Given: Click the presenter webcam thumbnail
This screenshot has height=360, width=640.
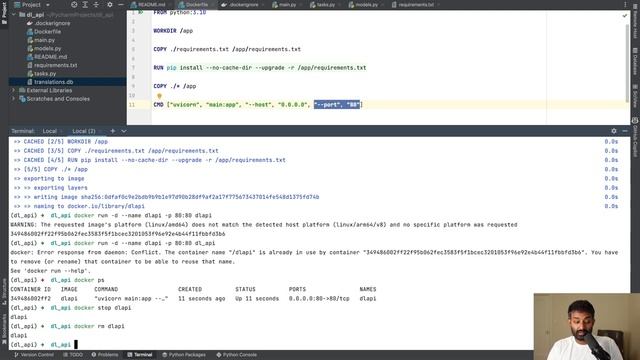Looking at the screenshot, I should point(587,327).
